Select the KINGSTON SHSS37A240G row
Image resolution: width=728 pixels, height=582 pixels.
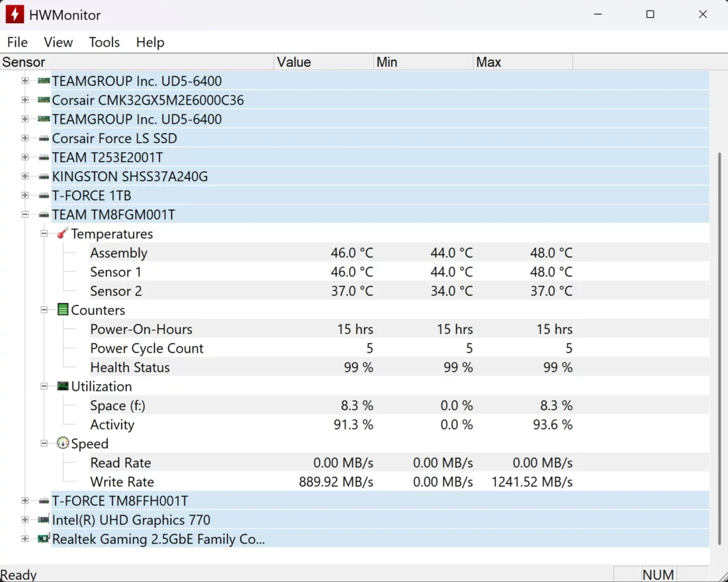(x=381, y=177)
